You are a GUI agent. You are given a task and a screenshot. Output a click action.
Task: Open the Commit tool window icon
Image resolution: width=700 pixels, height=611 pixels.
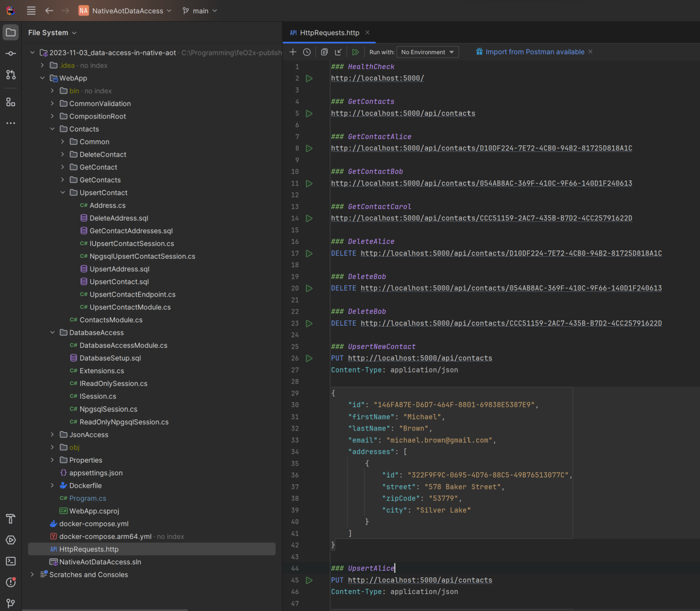click(x=10, y=53)
